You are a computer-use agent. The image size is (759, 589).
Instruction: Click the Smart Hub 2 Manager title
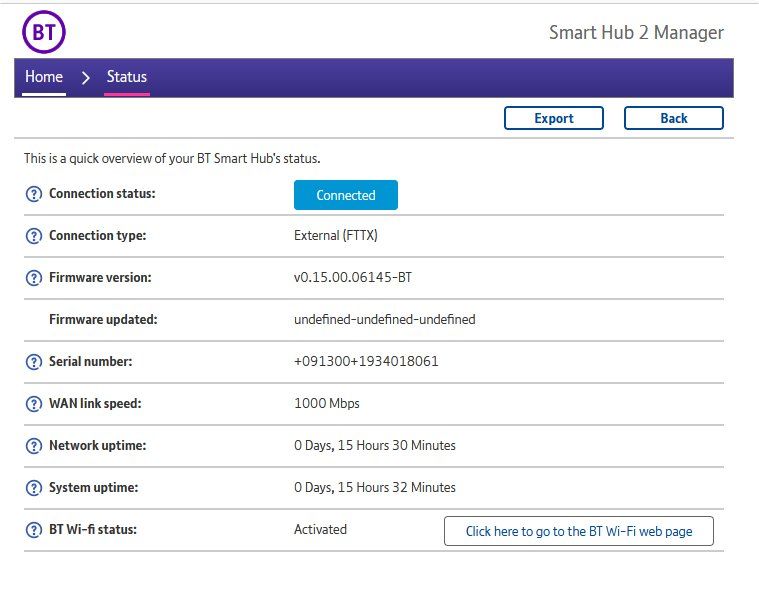(x=636, y=33)
